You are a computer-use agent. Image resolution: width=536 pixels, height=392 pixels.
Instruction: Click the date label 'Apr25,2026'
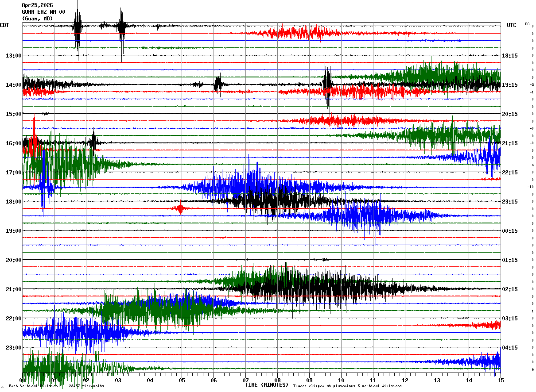coord(37,5)
